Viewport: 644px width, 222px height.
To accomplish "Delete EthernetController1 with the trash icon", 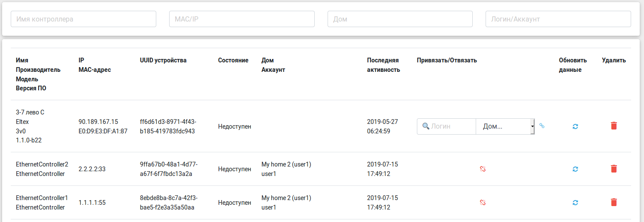I will click(x=614, y=202).
